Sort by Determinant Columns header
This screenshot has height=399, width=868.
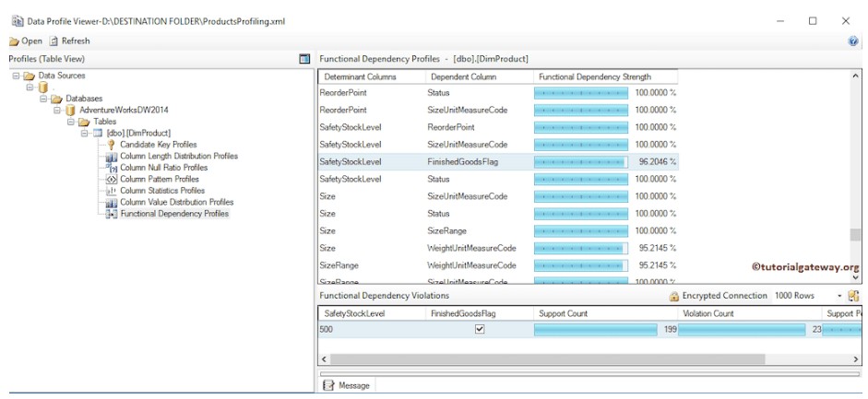coord(372,76)
